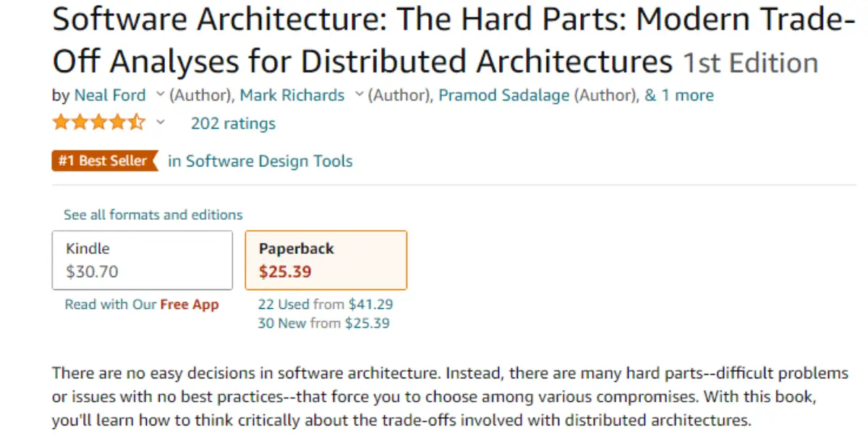Open the 'Read with Our Free App' link
The height and width of the screenshot is (434, 868).
coord(142,305)
